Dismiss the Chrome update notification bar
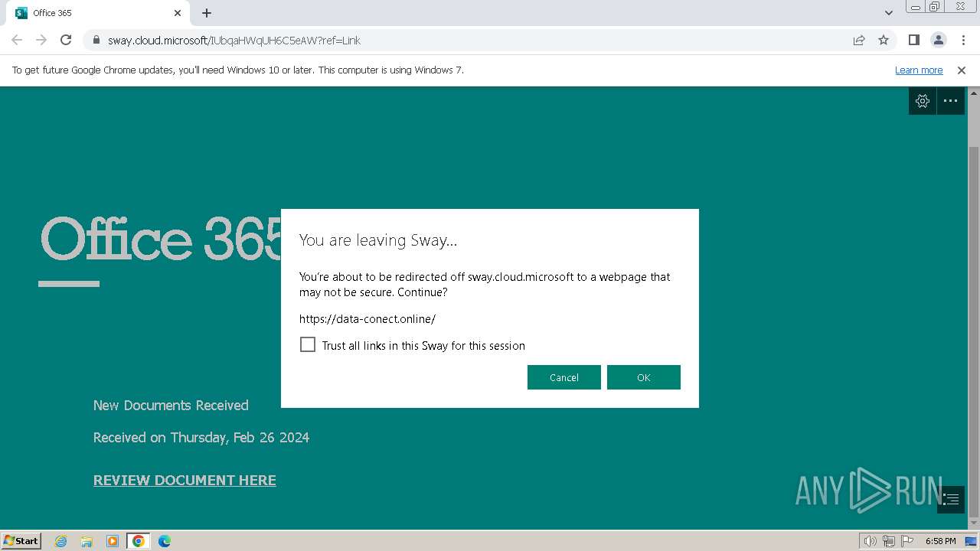Image resolution: width=980 pixels, height=551 pixels. click(962, 70)
